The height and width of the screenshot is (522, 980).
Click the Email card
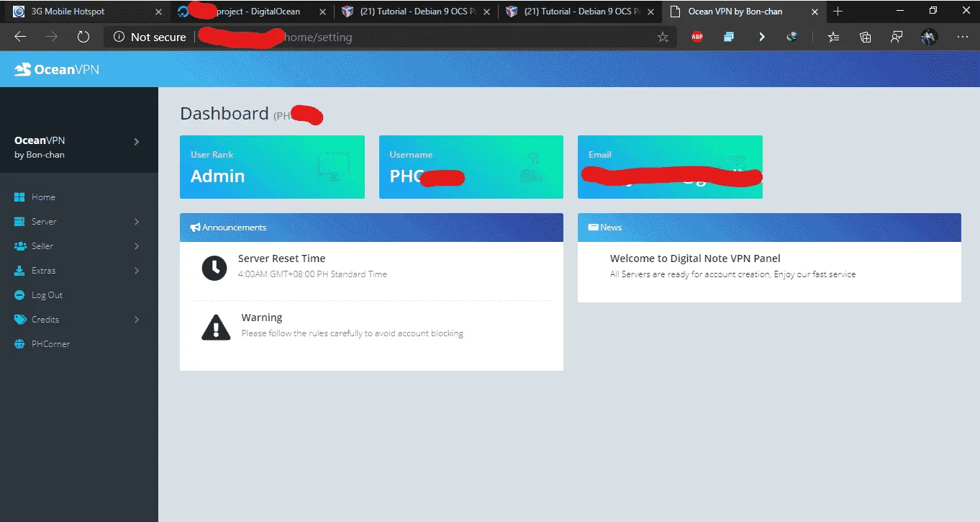[670, 167]
